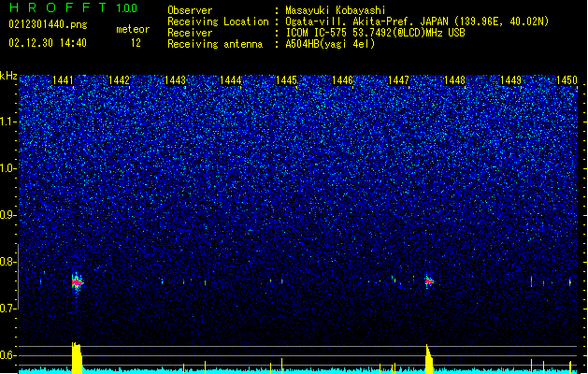The image size is (588, 374).
Task: Click the yellow power bar between 1447 and 1448
Action: (x=429, y=359)
